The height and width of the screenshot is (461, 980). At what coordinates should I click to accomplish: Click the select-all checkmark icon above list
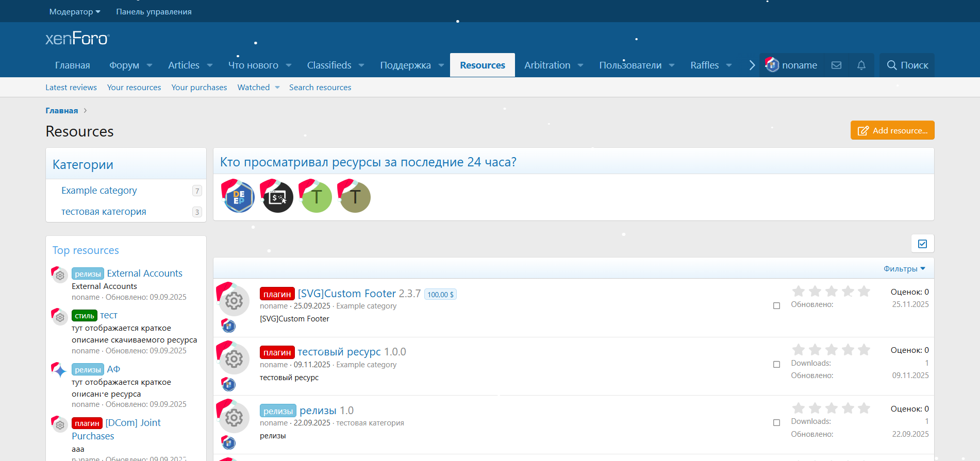point(922,244)
